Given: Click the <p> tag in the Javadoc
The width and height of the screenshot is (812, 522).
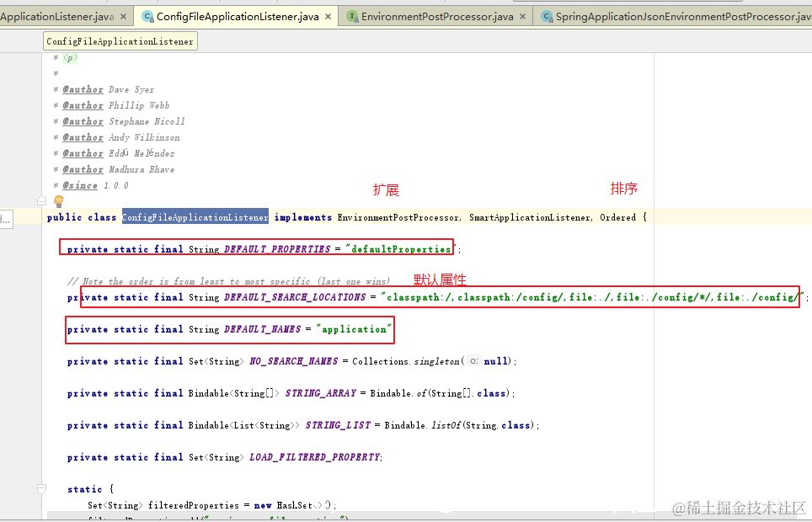Looking at the screenshot, I should point(70,58).
